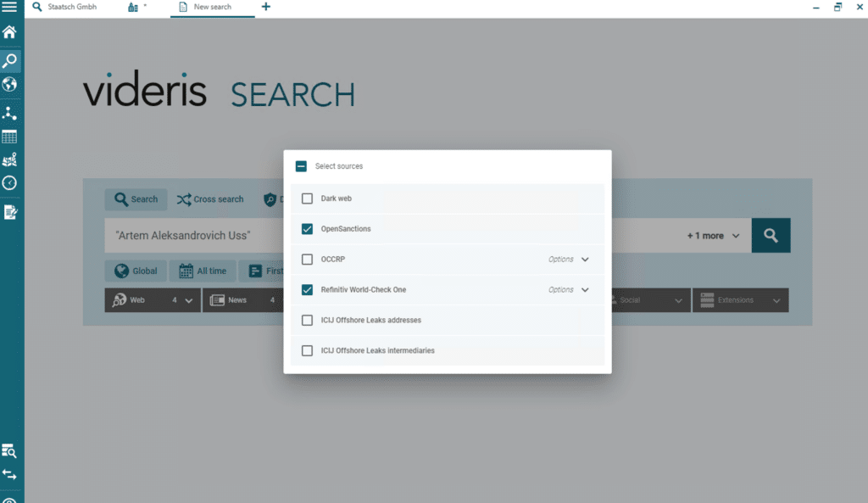Open the map icon in sidebar
The height and width of the screenshot is (503, 868).
(9, 160)
